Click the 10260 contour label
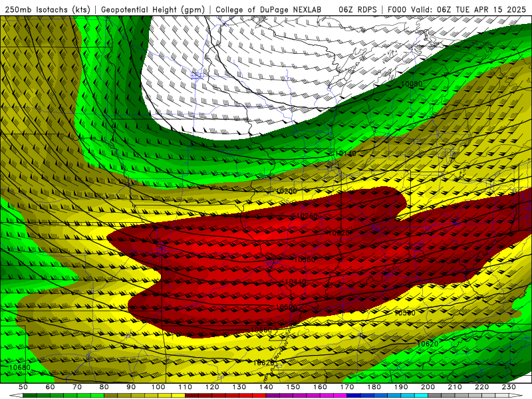532x399 pixels. pyautogui.click(x=307, y=215)
